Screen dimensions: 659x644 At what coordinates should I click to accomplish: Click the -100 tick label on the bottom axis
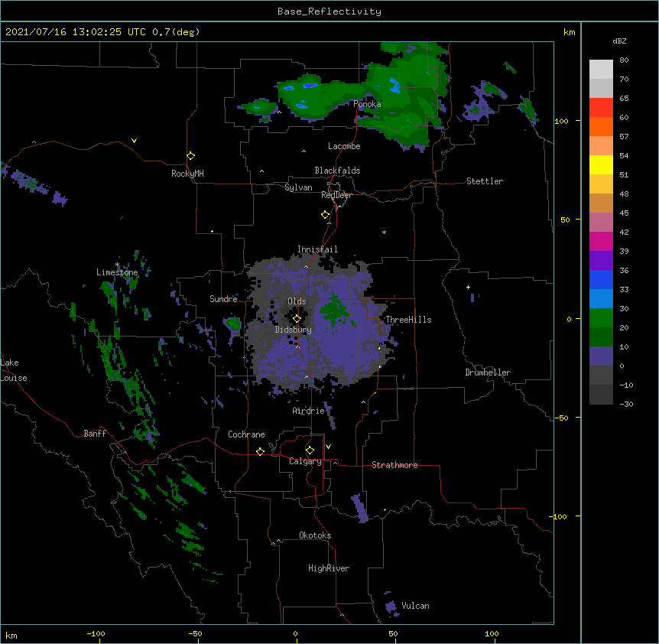tap(96, 633)
